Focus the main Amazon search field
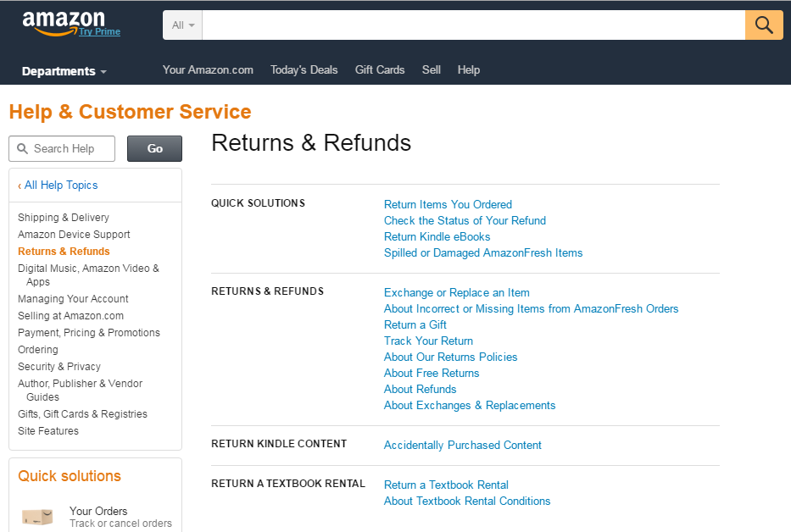The image size is (791, 532). tap(473, 25)
